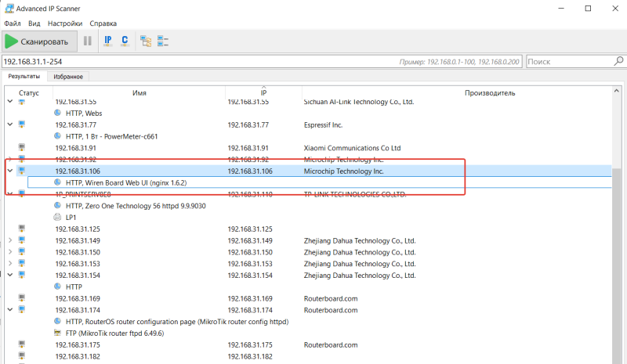Image resolution: width=627 pixels, height=364 pixels.
Task: Select device name 192.168.31.169
Action: (x=78, y=298)
